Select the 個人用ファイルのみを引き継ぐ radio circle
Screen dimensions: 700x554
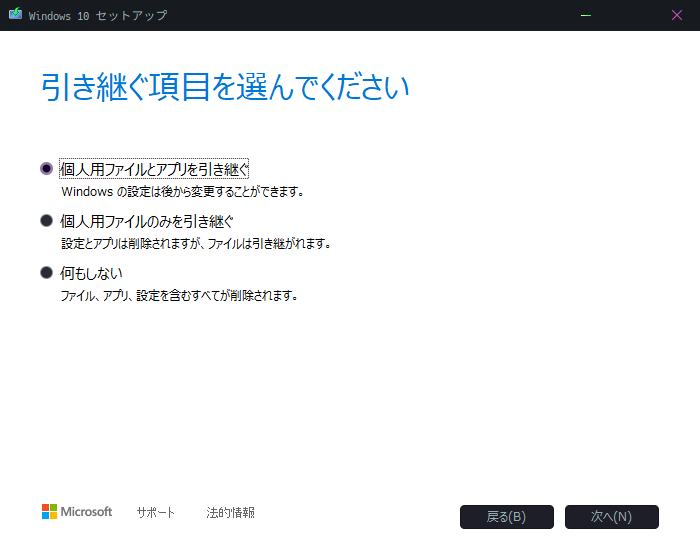click(x=46, y=220)
